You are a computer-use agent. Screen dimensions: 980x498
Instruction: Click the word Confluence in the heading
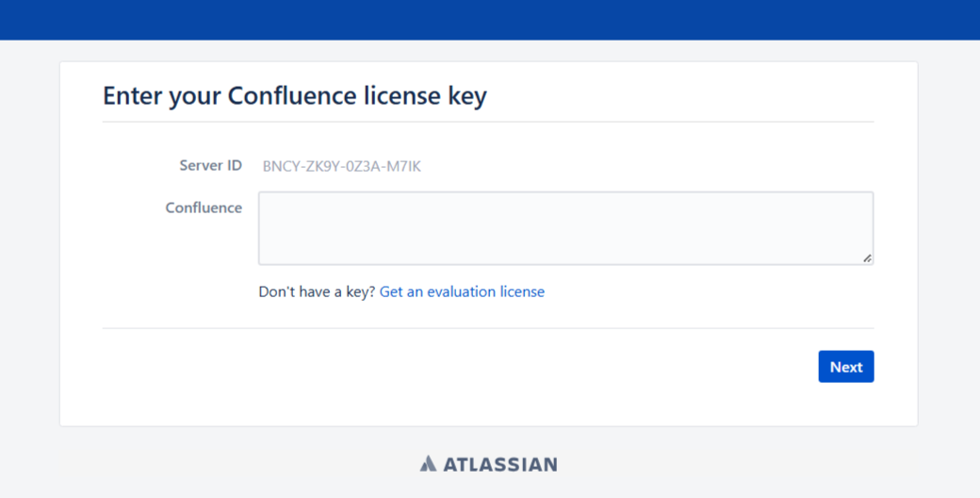[292, 95]
